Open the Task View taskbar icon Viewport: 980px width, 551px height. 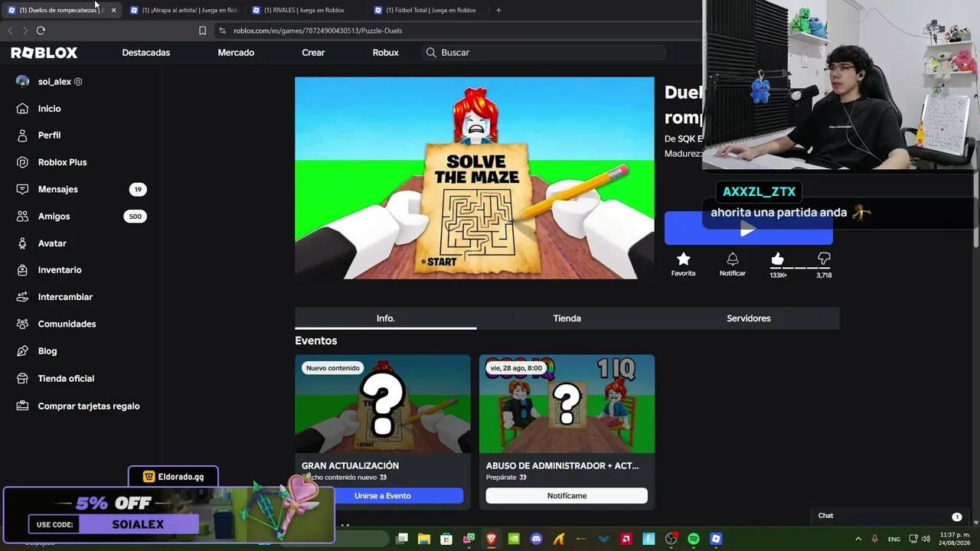(402, 539)
